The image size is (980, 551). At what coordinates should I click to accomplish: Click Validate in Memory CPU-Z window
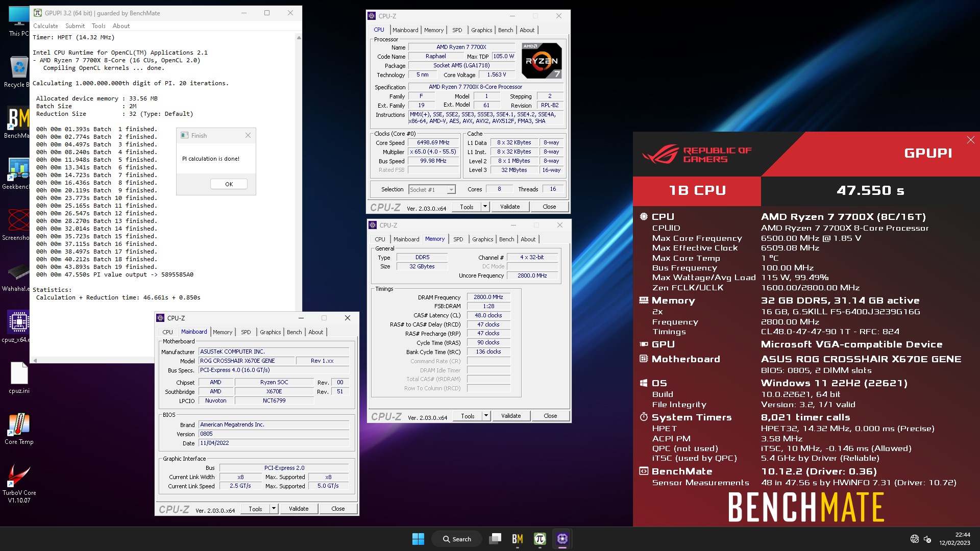pos(511,416)
